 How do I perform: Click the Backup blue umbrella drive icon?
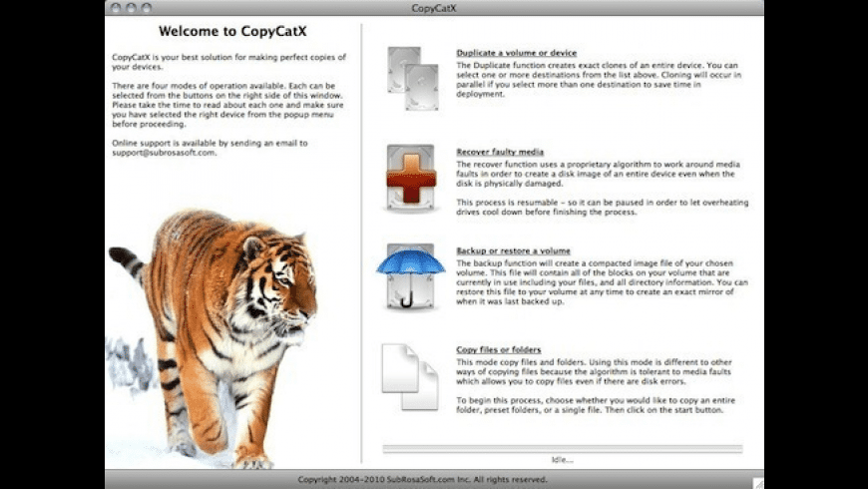(411, 276)
